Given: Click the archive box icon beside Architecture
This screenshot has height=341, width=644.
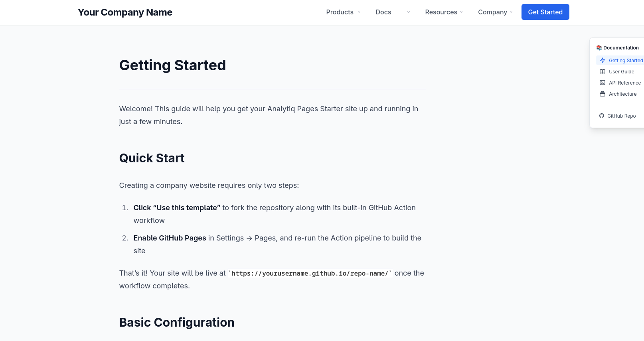Looking at the screenshot, I should [x=603, y=94].
